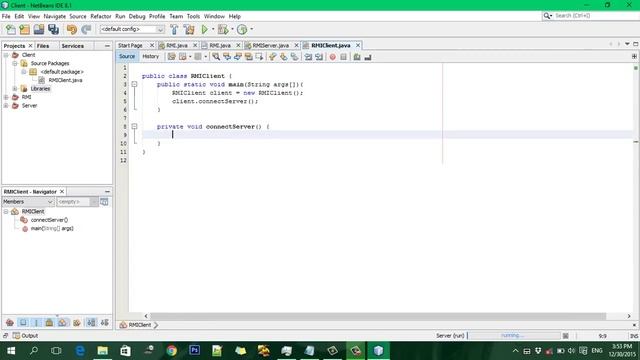
Task: Run the project with the green play icon
Action: pyautogui.click(x=205, y=29)
